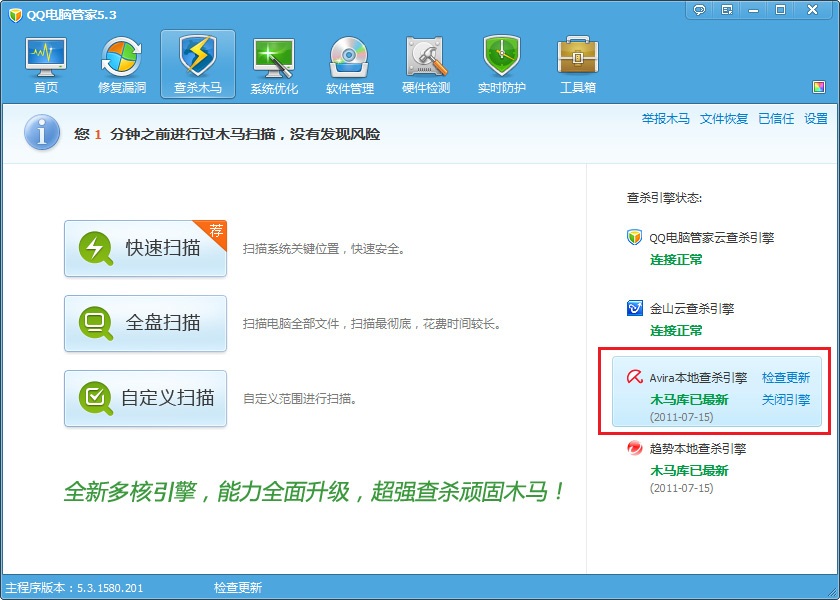Screen dimensions: 840x600
Task: Open the 已信任 trusted list link
Action: pyautogui.click(x=776, y=119)
